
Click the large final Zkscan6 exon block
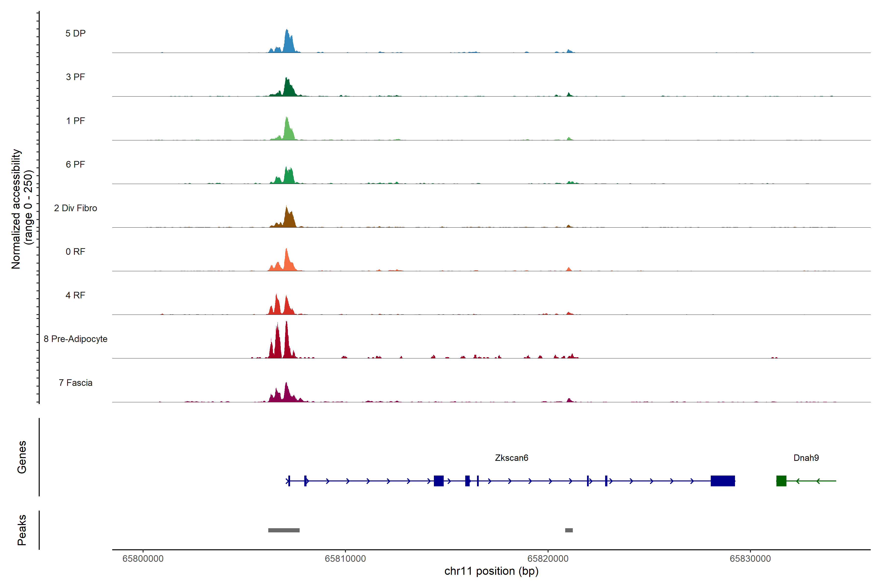[x=723, y=481]
